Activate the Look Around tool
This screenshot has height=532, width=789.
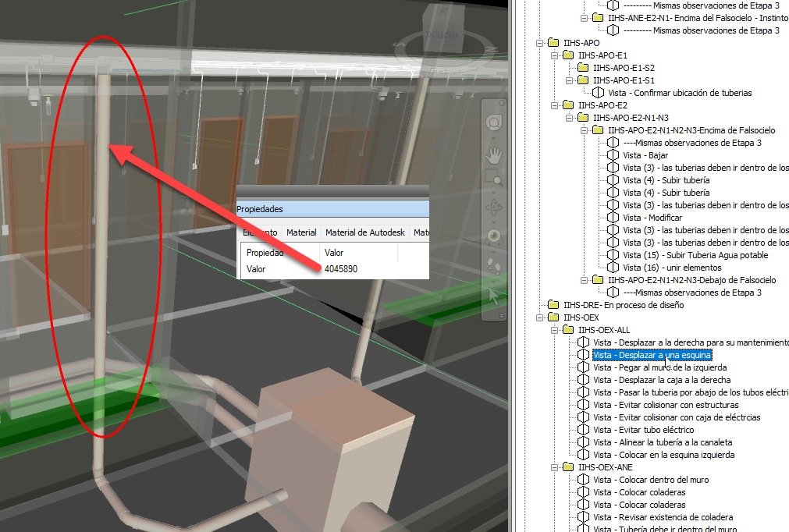click(493, 236)
